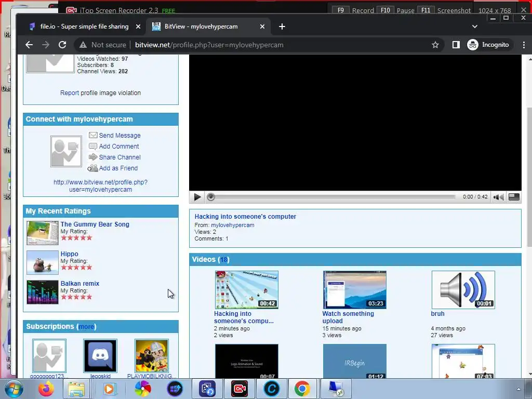Launch Firefox from the taskbar
This screenshot has width=532, height=399.
(46, 389)
